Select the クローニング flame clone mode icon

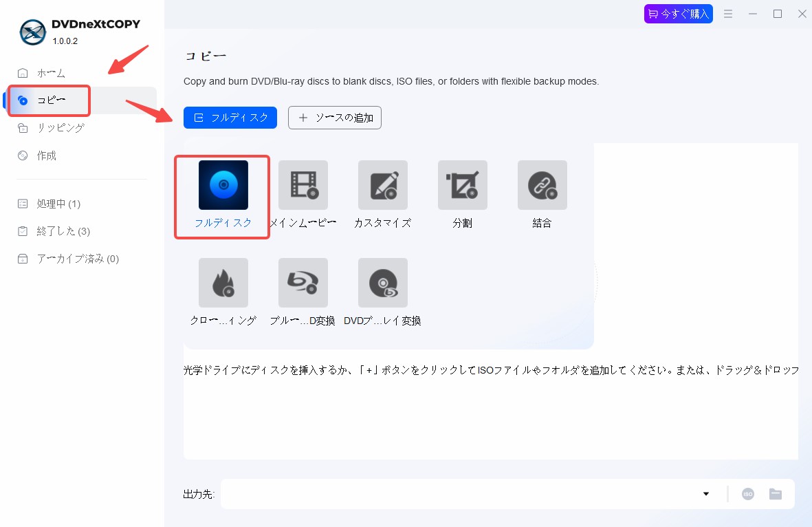223,283
